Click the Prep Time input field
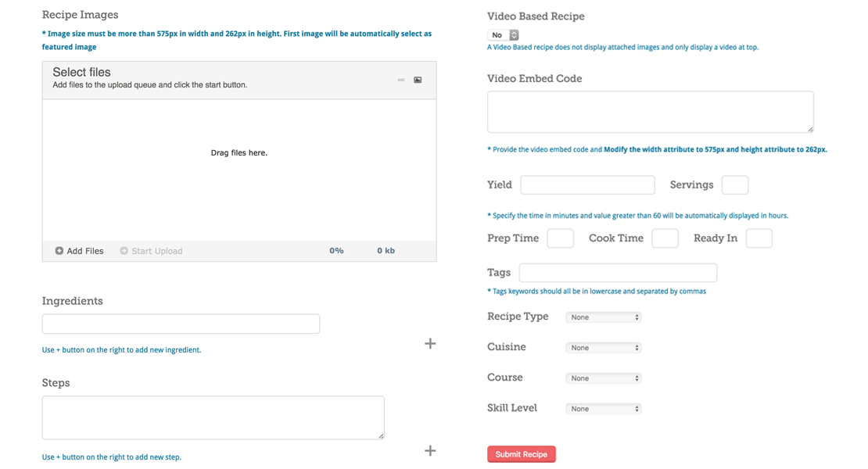Screen dimensions: 868x469 (x=560, y=238)
